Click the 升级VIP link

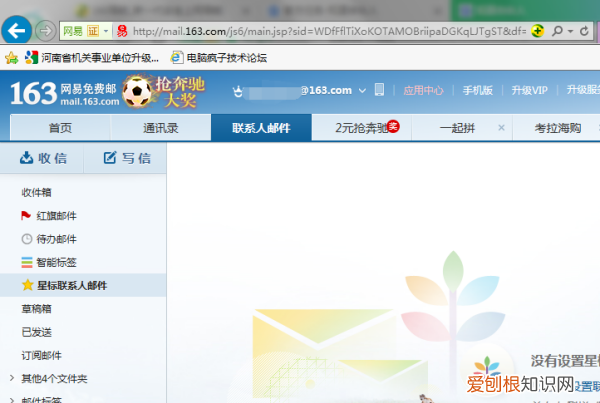[x=528, y=91]
